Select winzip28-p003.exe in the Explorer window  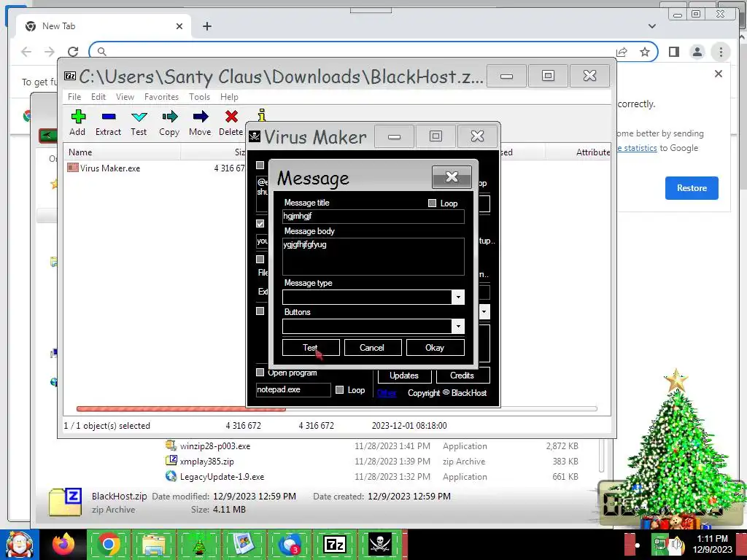coord(215,446)
